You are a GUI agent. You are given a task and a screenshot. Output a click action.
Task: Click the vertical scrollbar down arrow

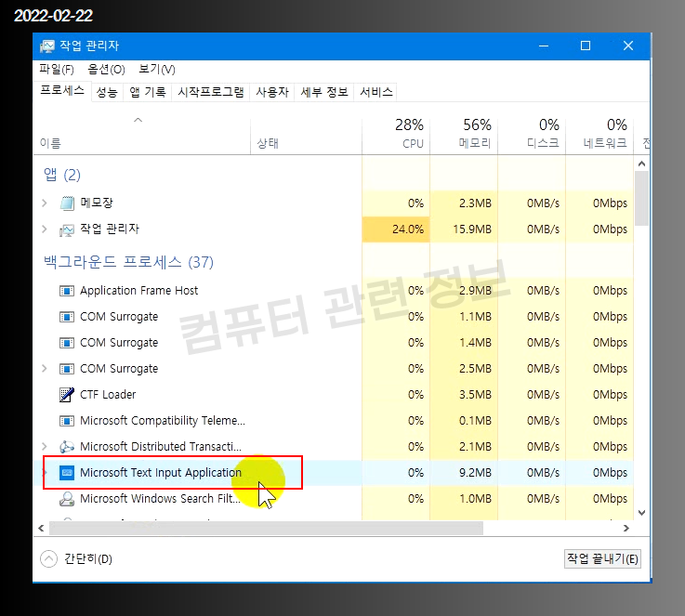point(641,513)
